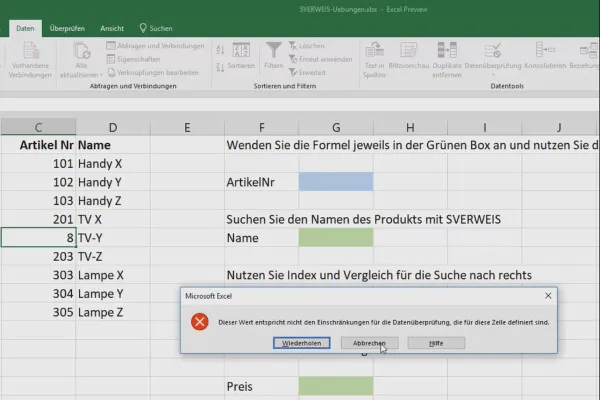600x400 pixels.
Task: Click the Alle aktualisieren icon
Action: pyautogui.click(x=81, y=52)
